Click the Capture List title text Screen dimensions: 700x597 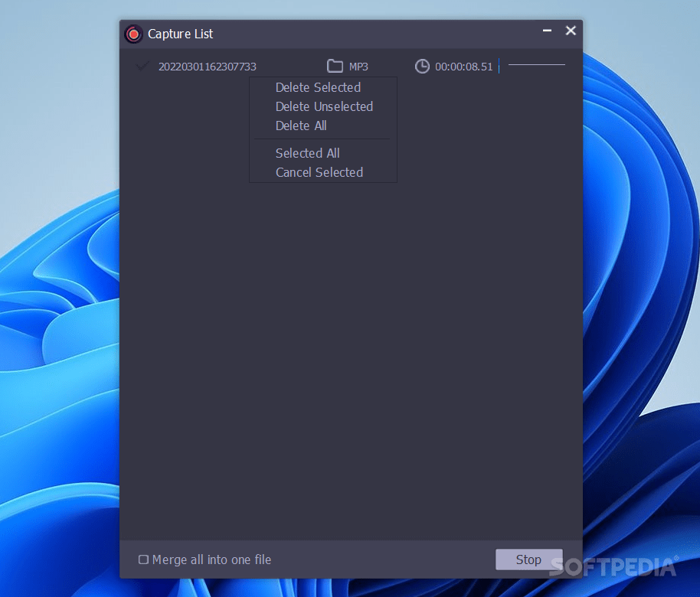(180, 34)
